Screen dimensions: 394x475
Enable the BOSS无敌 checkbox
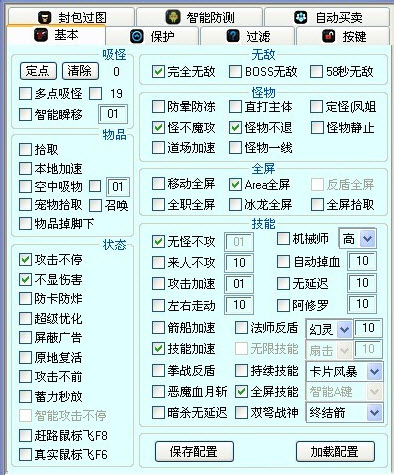click(x=235, y=72)
